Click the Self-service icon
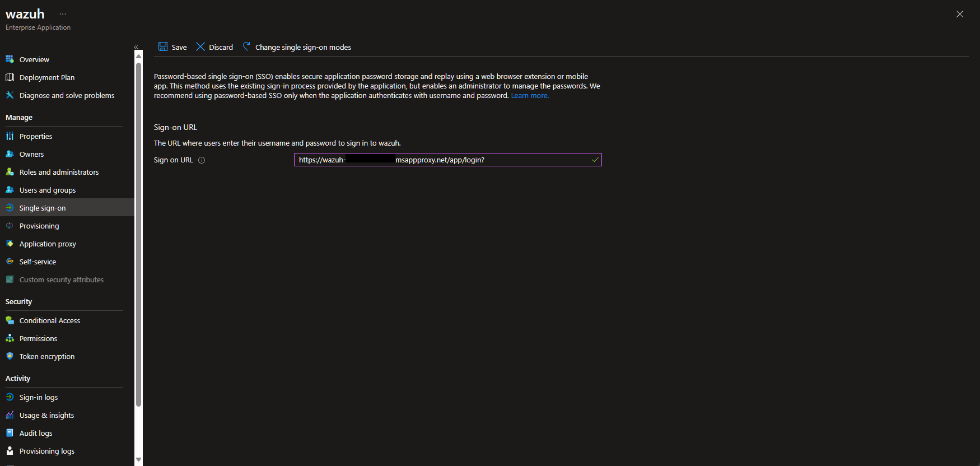The image size is (980, 466). point(10,262)
